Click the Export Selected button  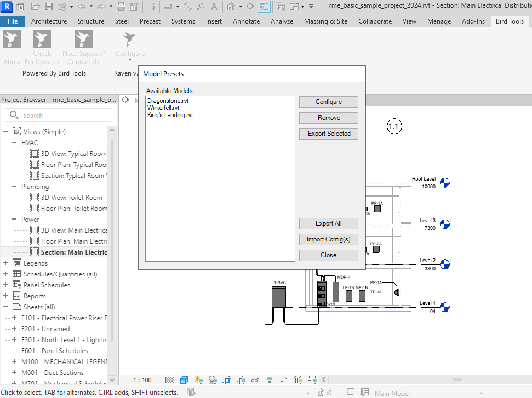(329, 134)
